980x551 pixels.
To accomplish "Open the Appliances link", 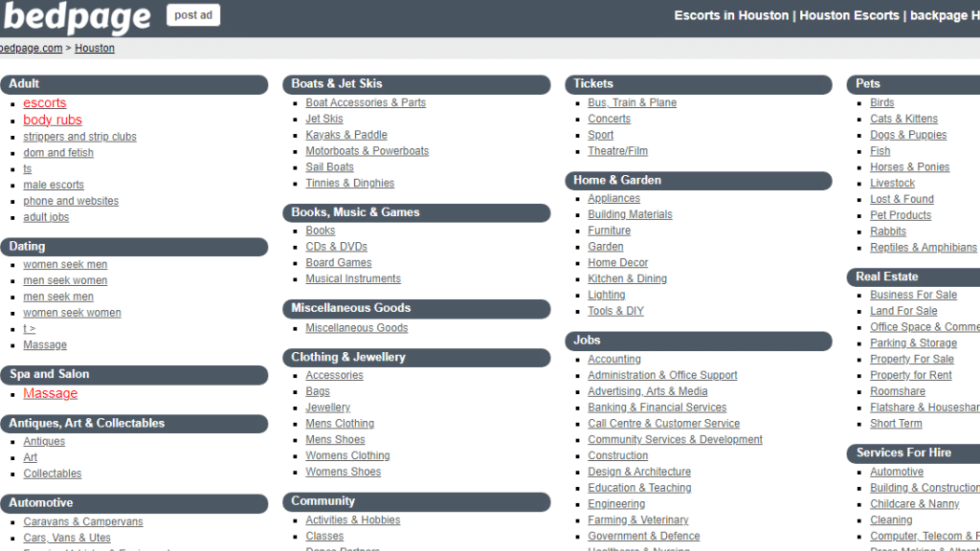I will pyautogui.click(x=613, y=198).
